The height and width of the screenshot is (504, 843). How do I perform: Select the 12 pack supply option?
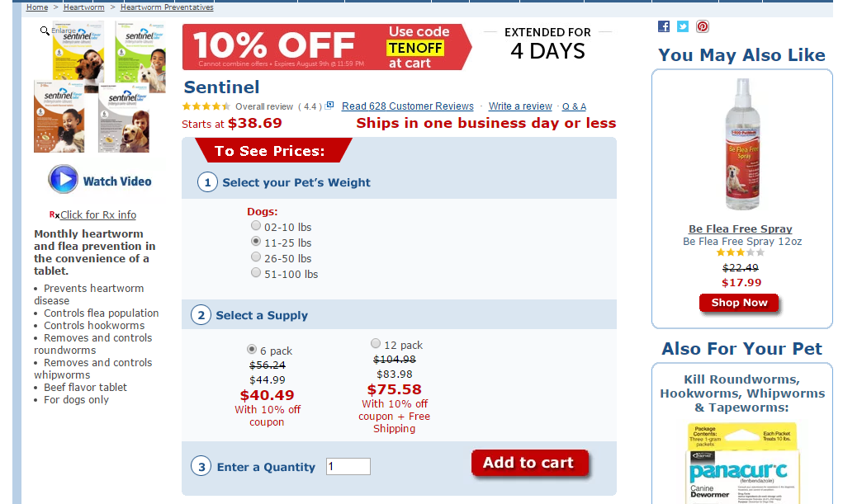click(x=376, y=344)
